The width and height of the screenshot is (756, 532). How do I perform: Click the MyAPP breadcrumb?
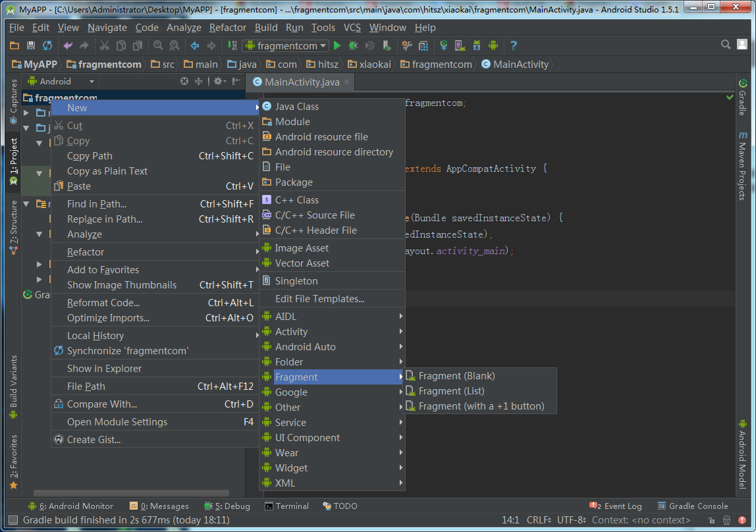[34, 65]
